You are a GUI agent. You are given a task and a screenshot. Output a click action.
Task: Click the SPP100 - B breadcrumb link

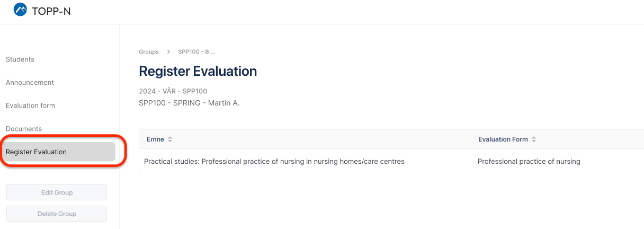coord(196,52)
